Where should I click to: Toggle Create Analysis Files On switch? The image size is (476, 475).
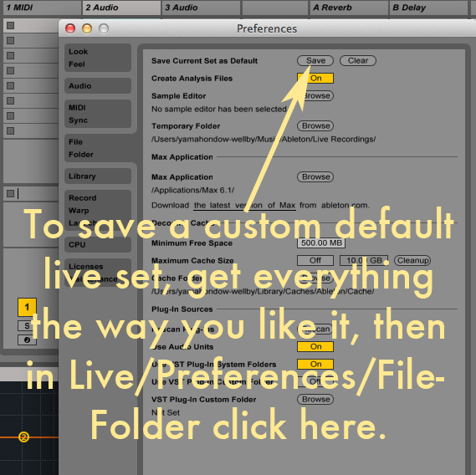tap(315, 78)
